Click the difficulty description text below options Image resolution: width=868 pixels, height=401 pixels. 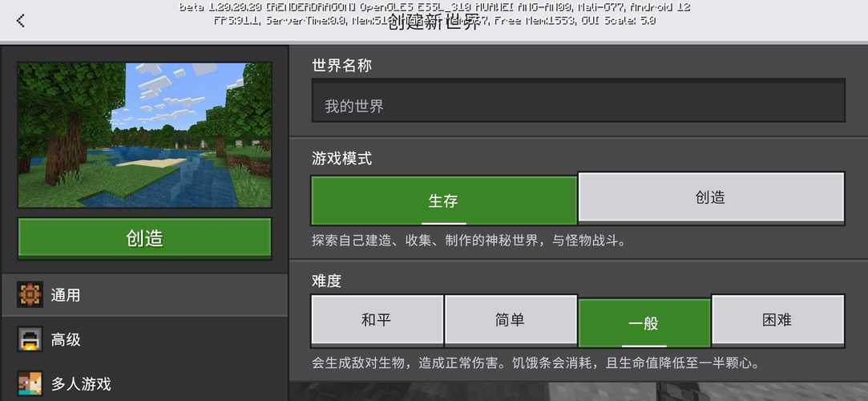(x=535, y=363)
